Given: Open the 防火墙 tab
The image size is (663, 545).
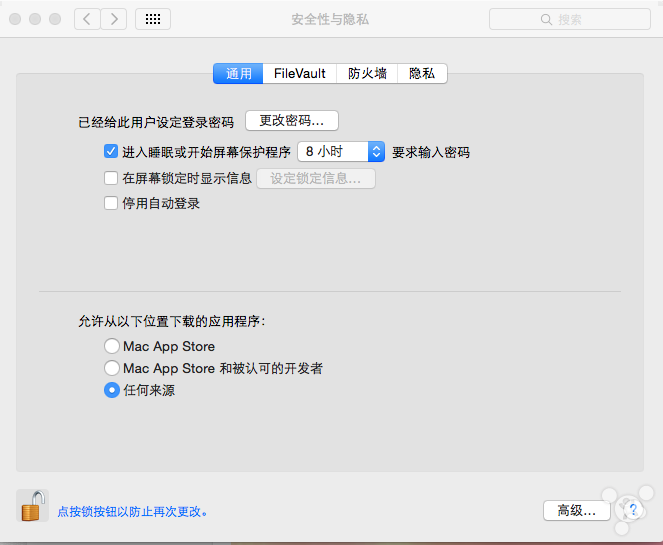Looking at the screenshot, I should [x=367, y=74].
